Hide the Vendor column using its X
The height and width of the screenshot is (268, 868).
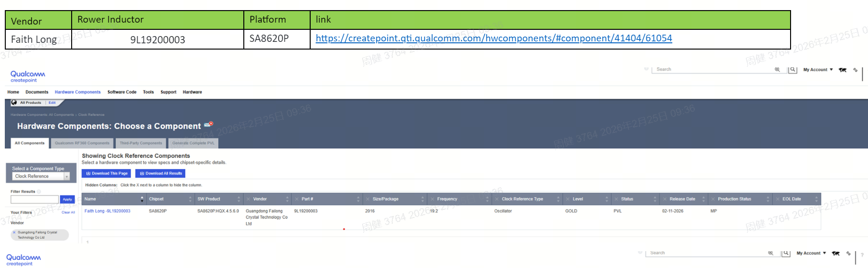tap(248, 199)
